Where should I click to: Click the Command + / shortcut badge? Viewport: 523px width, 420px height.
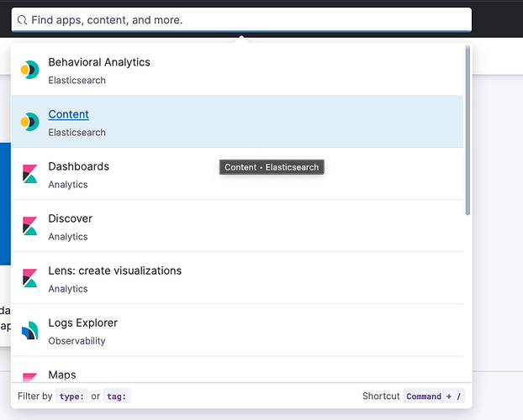pos(434,396)
